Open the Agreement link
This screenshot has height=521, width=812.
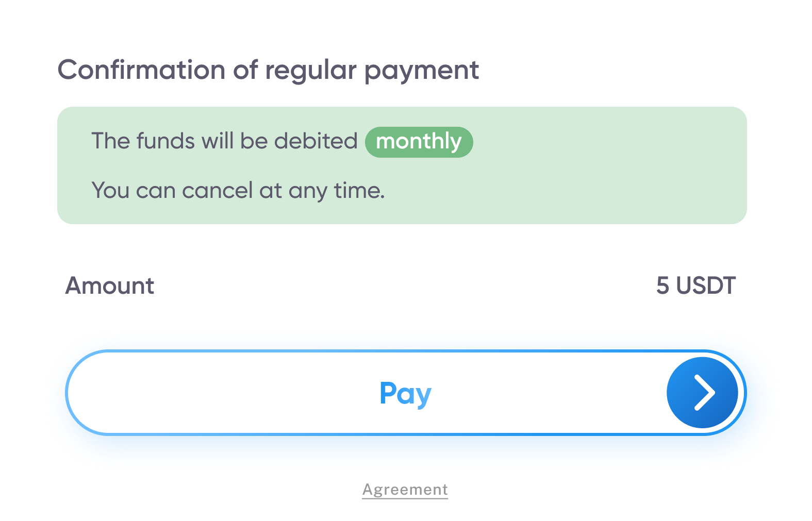click(x=405, y=490)
